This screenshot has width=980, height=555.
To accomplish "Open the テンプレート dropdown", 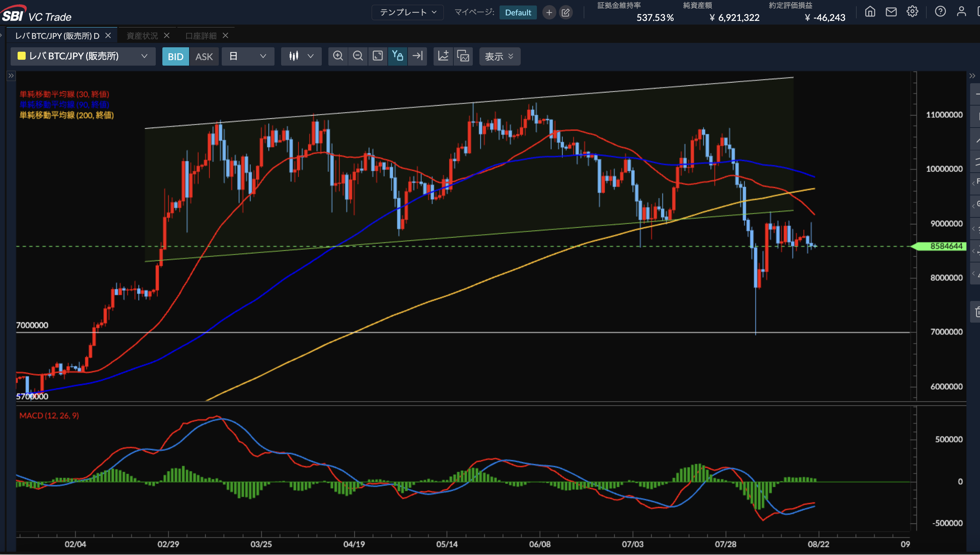I will pyautogui.click(x=407, y=12).
